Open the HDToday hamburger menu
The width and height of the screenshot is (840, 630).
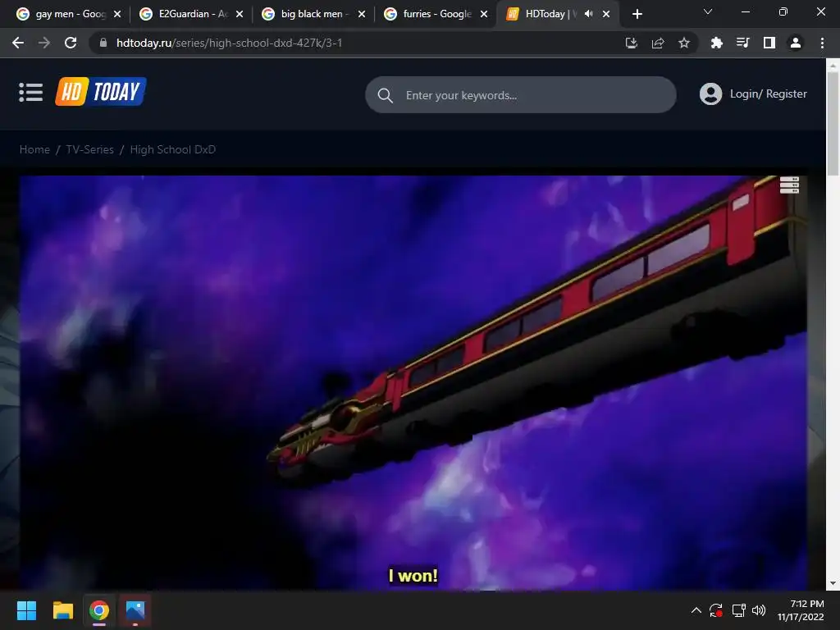pos(30,92)
